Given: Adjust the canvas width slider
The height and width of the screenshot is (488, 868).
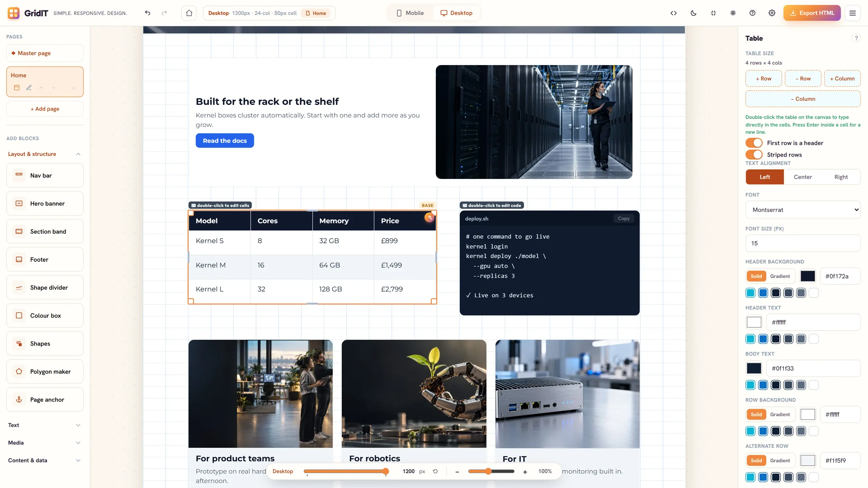Looking at the screenshot, I should (346, 471).
